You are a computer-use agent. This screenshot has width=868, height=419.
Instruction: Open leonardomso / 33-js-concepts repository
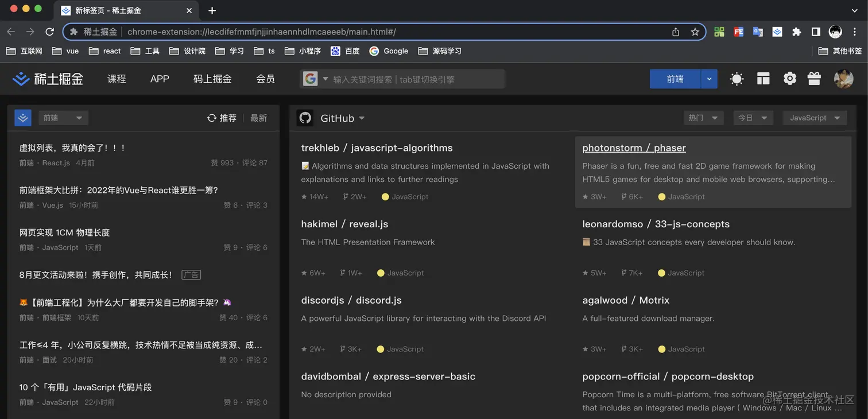pyautogui.click(x=656, y=224)
